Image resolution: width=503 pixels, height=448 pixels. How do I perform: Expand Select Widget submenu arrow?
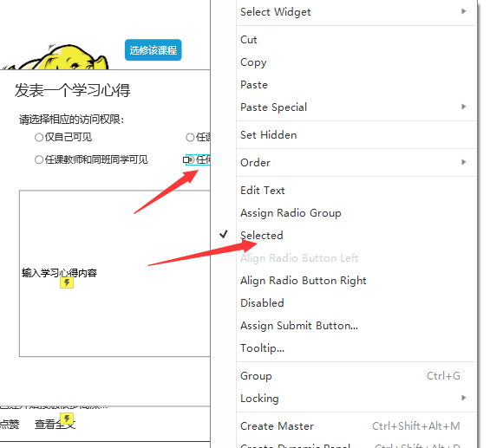pos(464,11)
